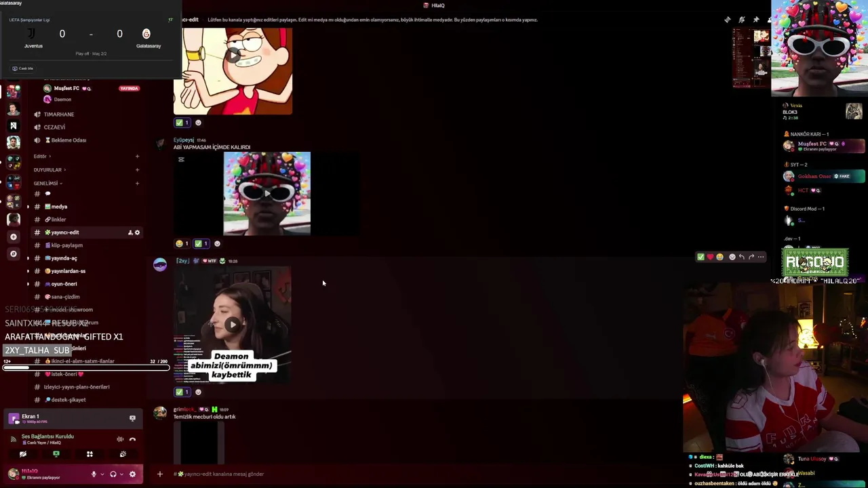
Task: Play the heart-hat sunglasses video
Action: 267,193
